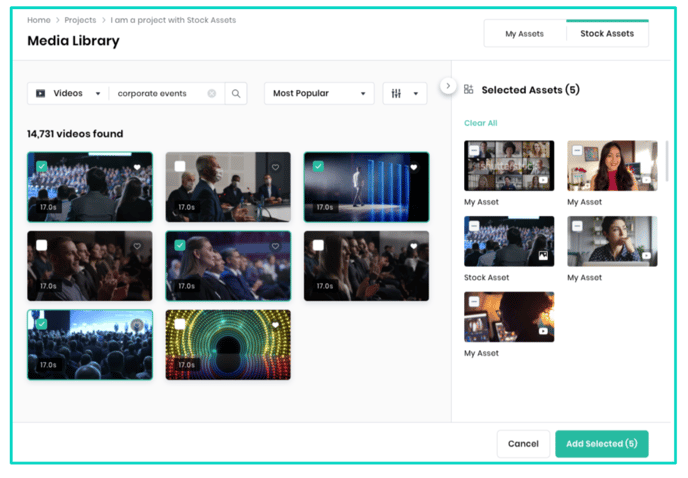Collapse the Selected Assets panel with arrow
The image size is (688, 478).
tap(448, 86)
